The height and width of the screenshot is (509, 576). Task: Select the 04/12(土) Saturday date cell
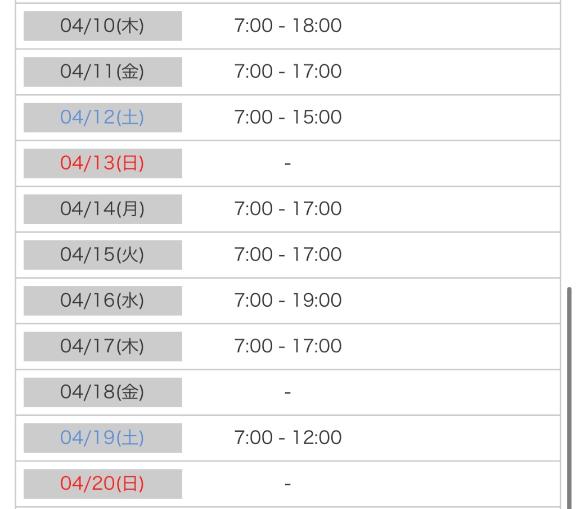pos(103,118)
